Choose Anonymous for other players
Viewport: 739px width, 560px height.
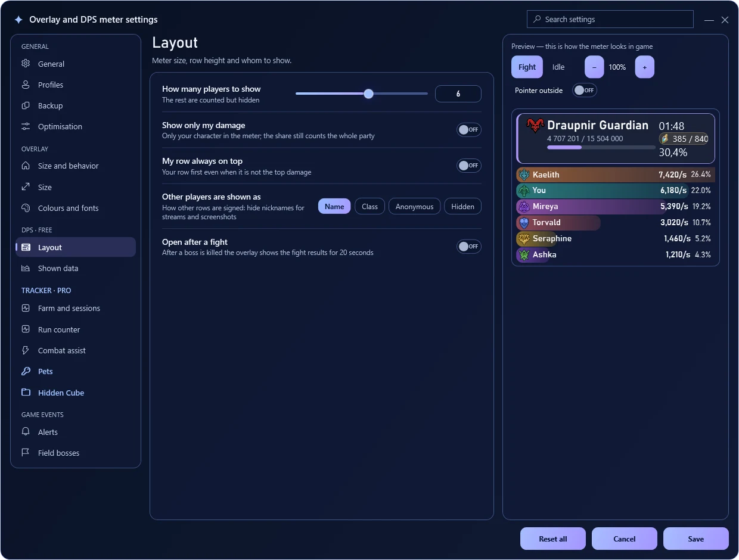pos(415,207)
